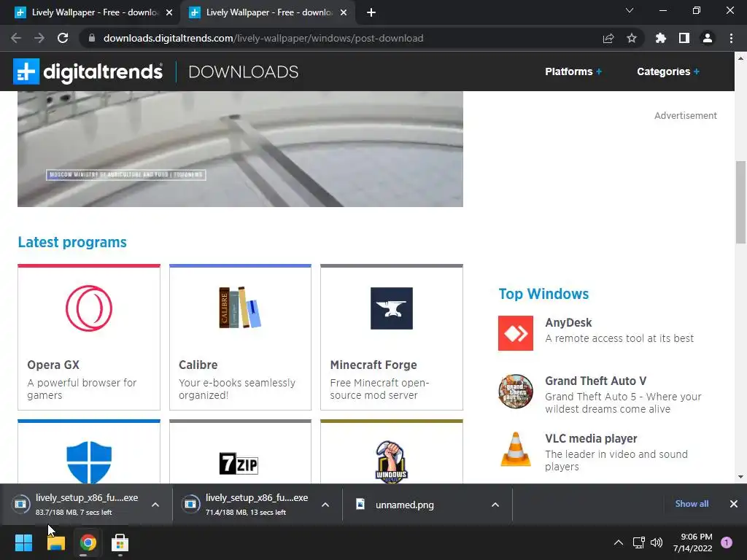Open Microsoft Store from the taskbar
This screenshot has height=560, width=747.
point(120,542)
